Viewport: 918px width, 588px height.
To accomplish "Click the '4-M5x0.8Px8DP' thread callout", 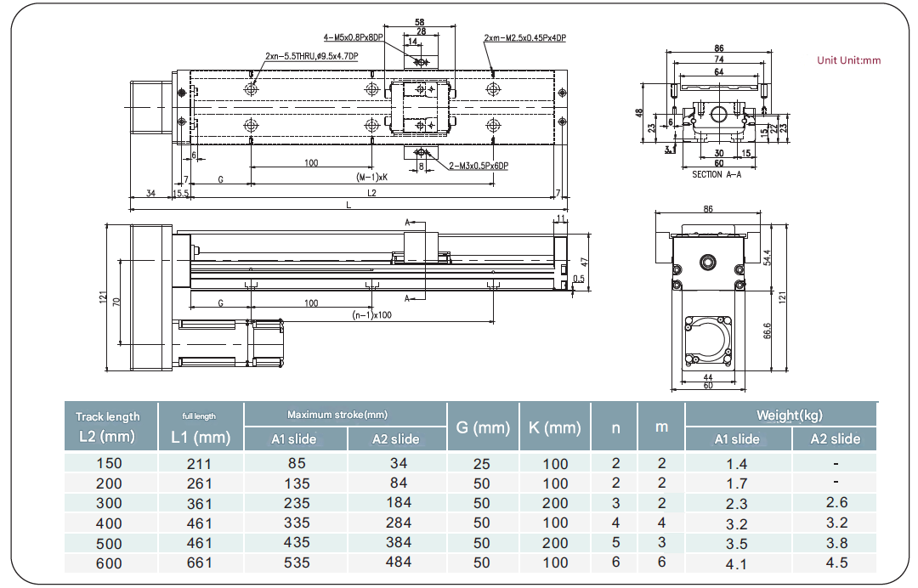I will pyautogui.click(x=352, y=38).
